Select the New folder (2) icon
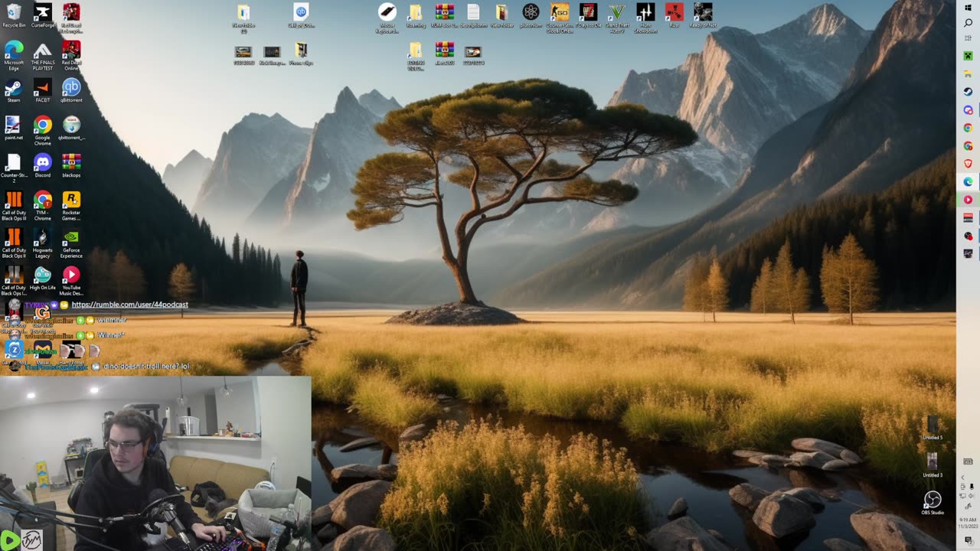 click(x=243, y=18)
